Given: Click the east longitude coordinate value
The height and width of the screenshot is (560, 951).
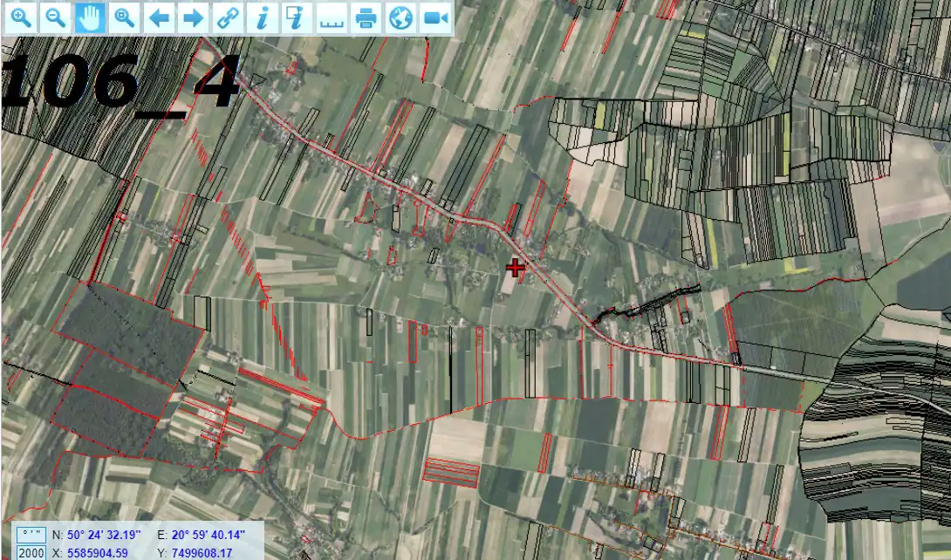Looking at the screenshot, I should (x=208, y=535).
